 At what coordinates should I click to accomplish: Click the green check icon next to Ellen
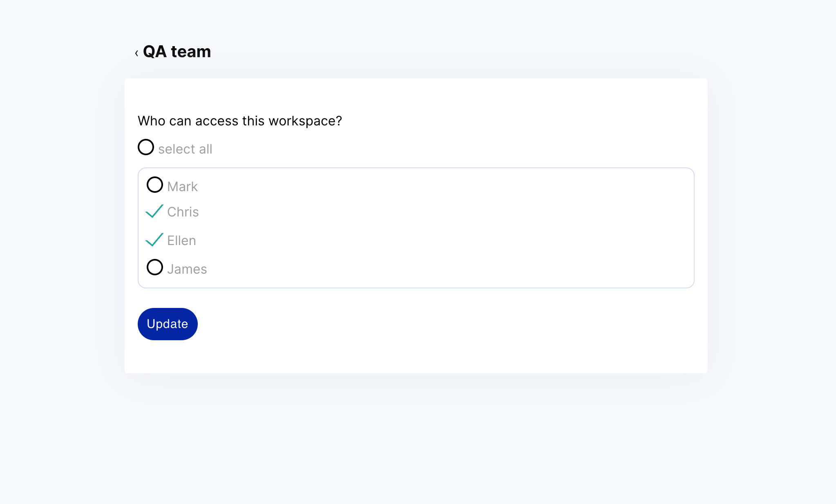154,239
